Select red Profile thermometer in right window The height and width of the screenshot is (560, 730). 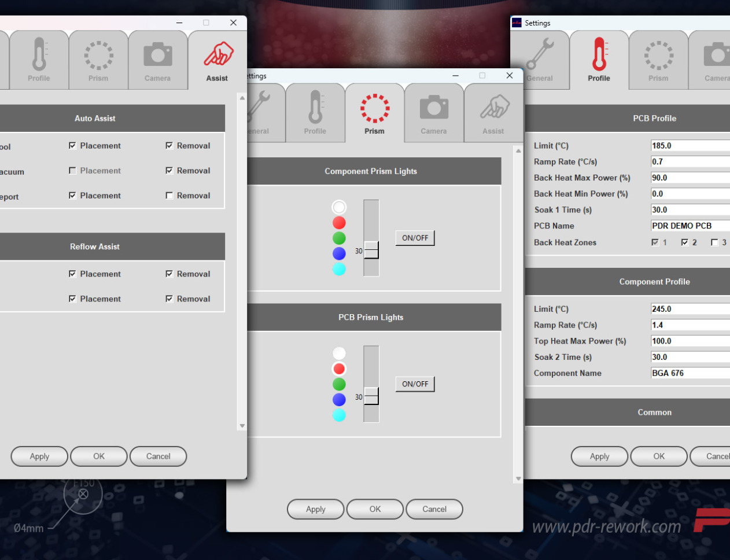point(600,54)
